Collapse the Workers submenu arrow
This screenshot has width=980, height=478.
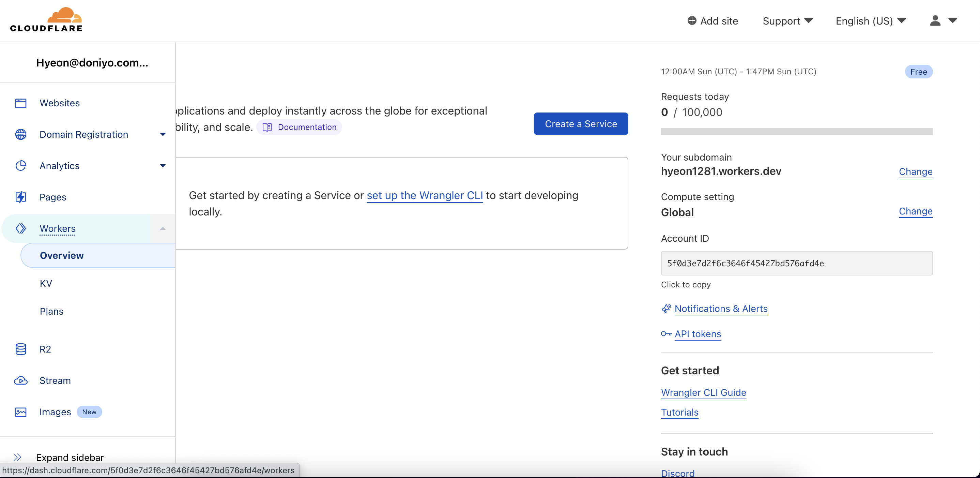[x=163, y=228]
